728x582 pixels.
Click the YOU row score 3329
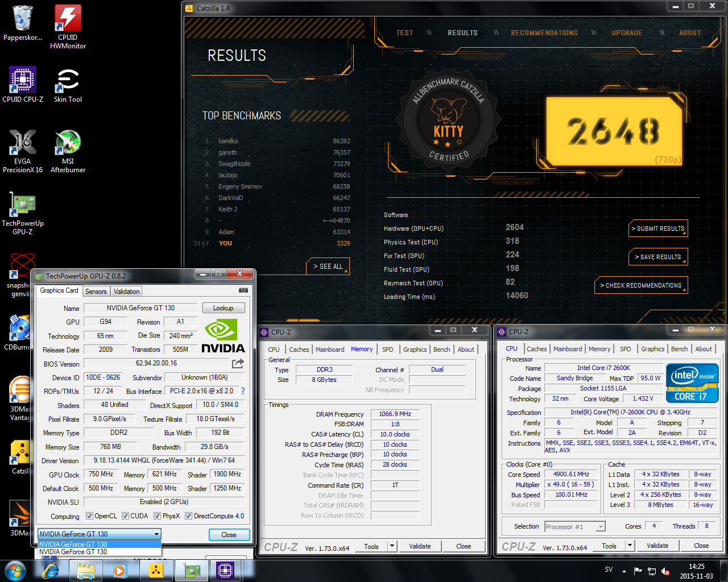[x=343, y=243]
